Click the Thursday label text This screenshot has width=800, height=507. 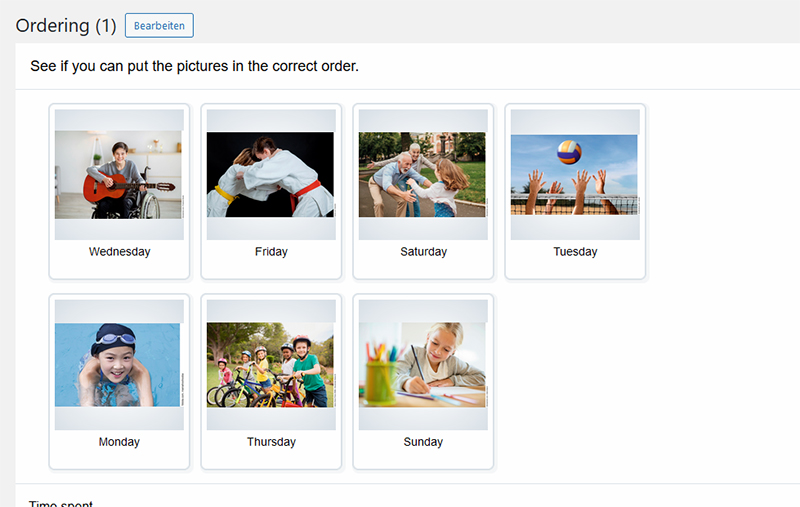pos(271,442)
